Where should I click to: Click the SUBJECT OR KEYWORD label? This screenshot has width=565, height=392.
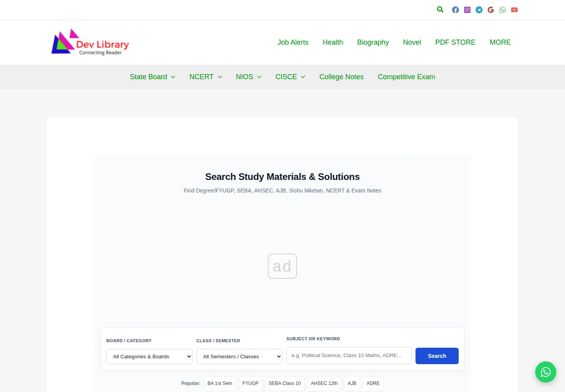point(313,339)
